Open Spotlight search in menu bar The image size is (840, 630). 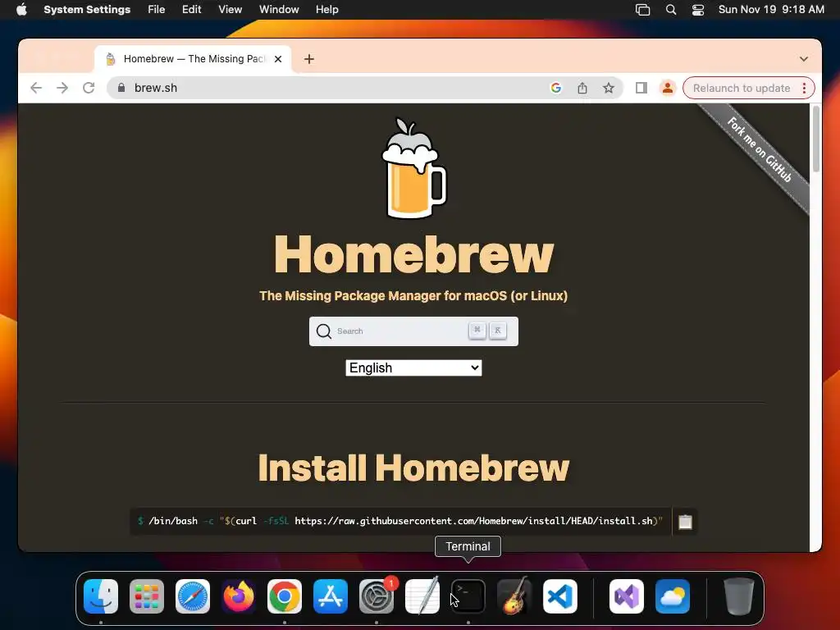coord(671,10)
